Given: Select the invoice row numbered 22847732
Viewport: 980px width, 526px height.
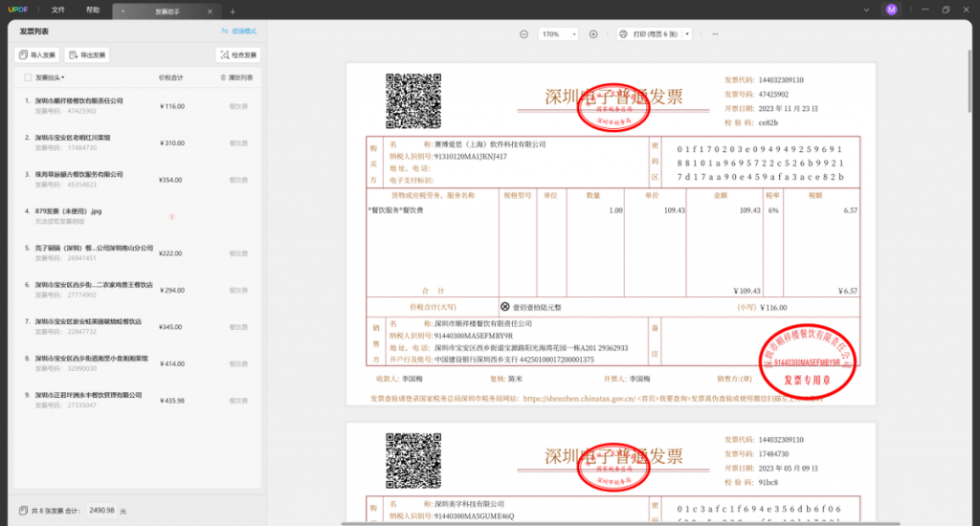Looking at the screenshot, I should click(138, 327).
